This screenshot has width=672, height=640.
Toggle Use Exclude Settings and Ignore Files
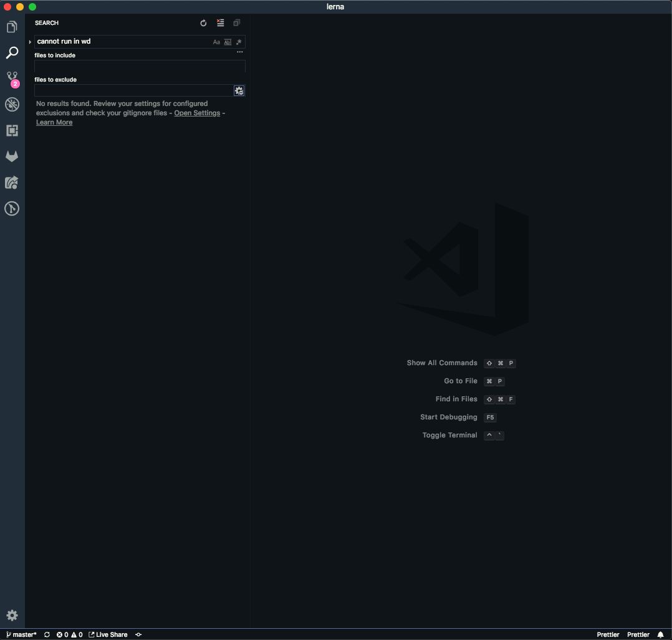point(239,90)
